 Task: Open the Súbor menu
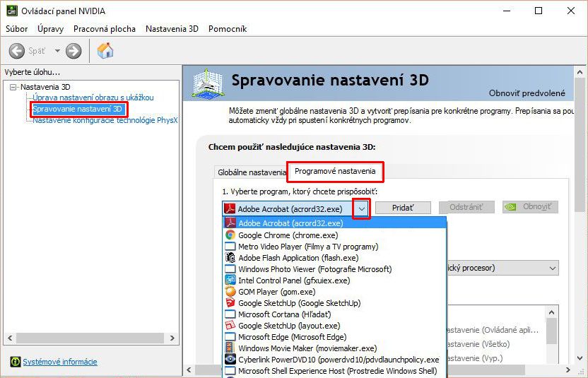click(16, 29)
